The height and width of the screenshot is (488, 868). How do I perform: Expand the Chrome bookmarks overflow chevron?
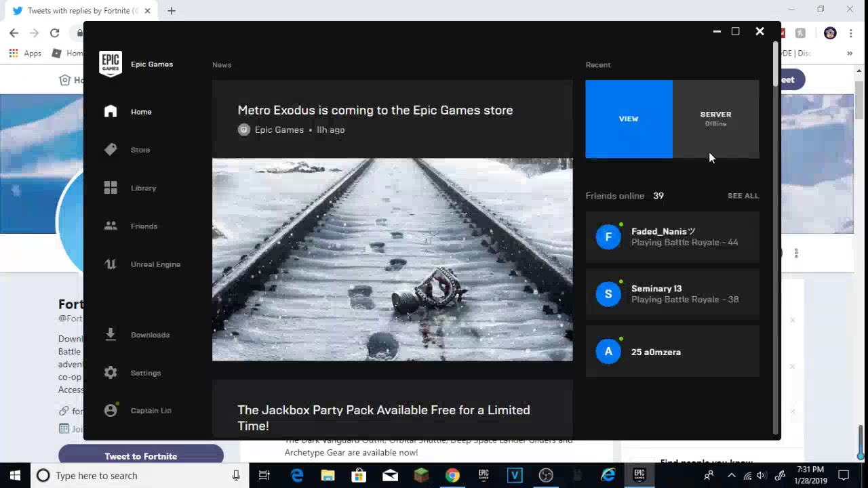pos(850,53)
